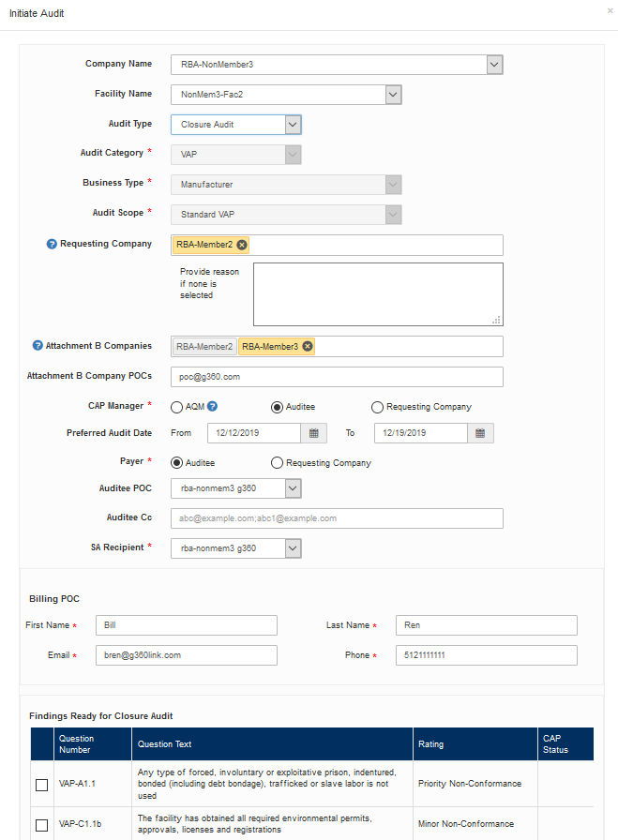Select CAP Manager Requesting Company option
618x840 pixels.
(377, 407)
